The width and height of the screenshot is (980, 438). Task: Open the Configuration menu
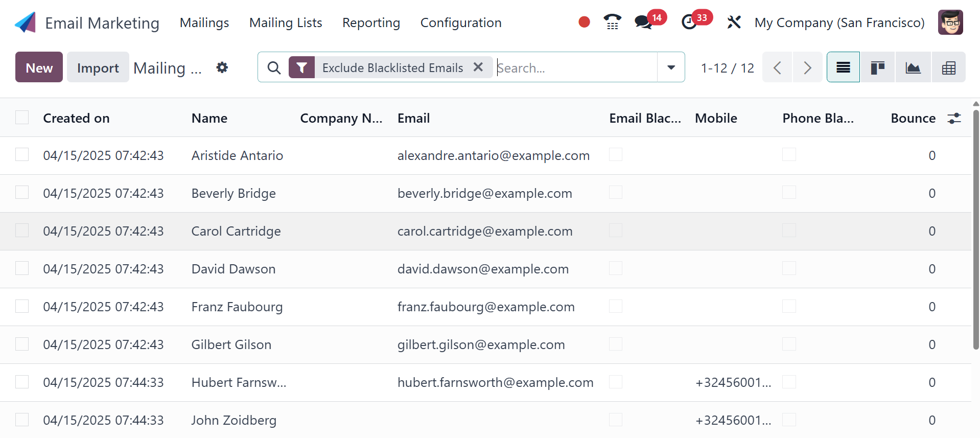(460, 23)
